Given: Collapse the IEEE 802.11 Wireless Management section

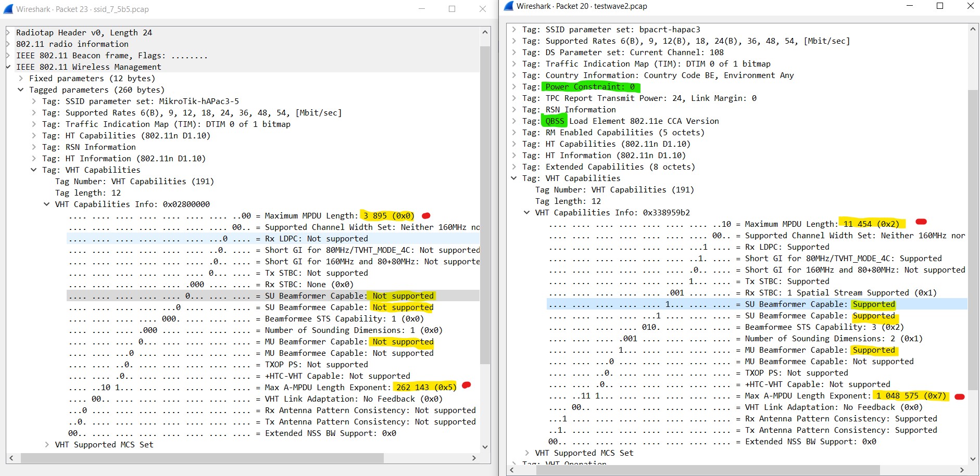Looking at the screenshot, I should click(8, 67).
